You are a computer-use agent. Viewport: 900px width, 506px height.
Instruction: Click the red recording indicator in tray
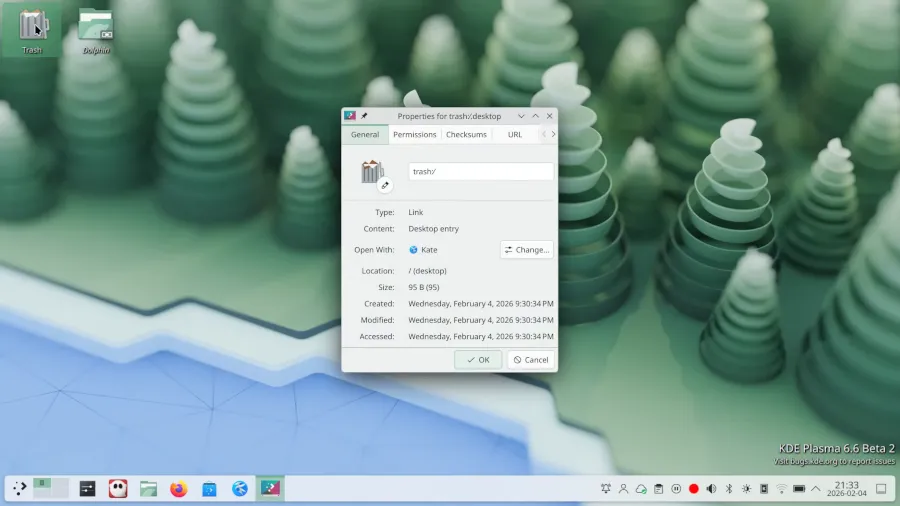[x=694, y=489]
